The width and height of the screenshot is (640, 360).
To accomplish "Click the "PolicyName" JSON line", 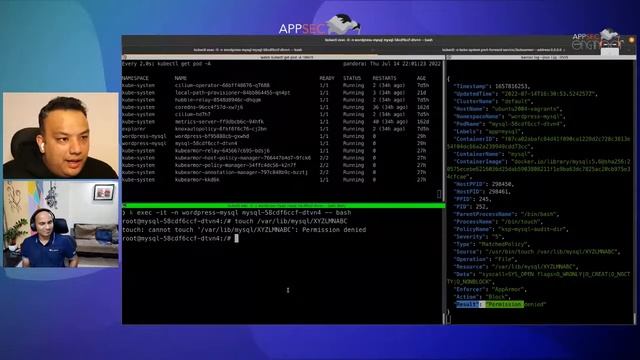I will pos(511,229).
